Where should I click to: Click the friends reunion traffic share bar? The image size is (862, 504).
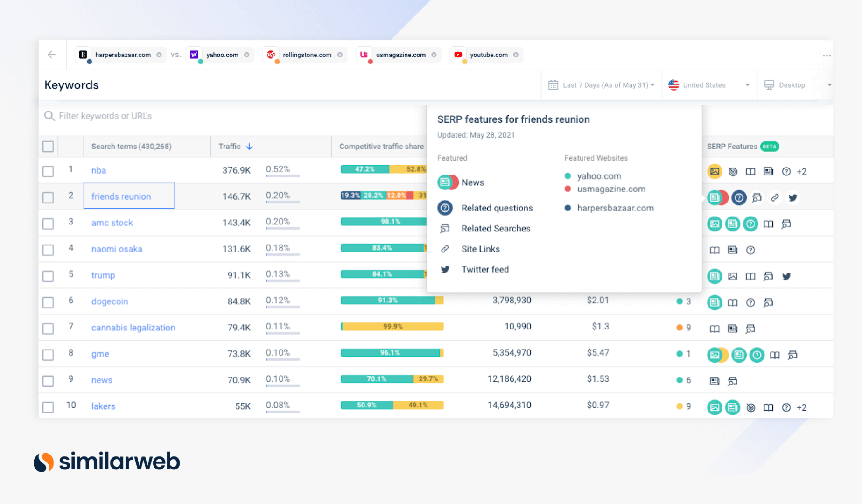tap(384, 195)
